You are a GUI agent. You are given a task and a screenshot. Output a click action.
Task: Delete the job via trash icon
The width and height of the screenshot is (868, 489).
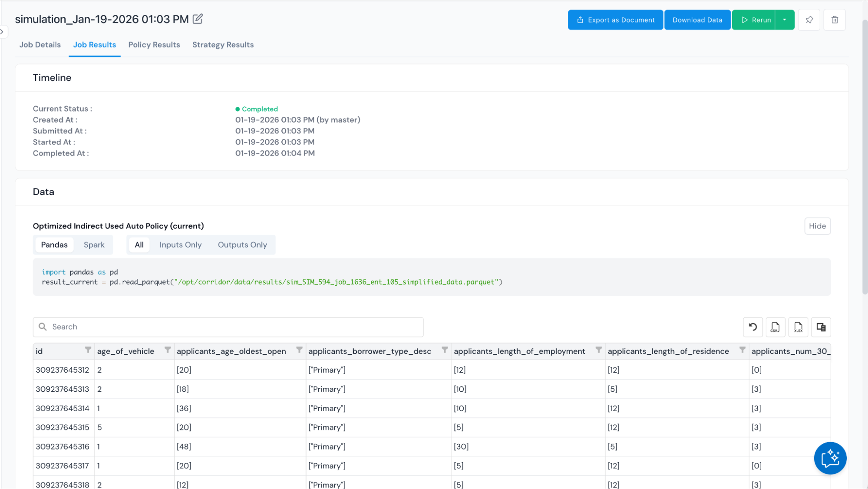click(834, 20)
